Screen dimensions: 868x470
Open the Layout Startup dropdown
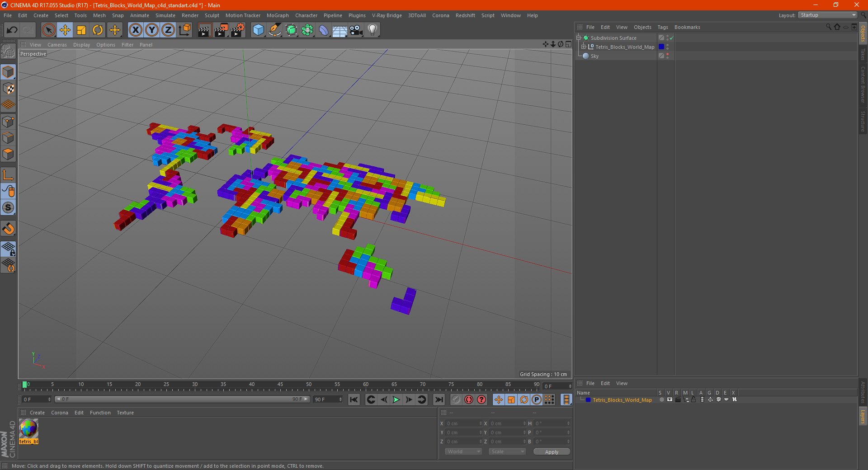coord(828,15)
